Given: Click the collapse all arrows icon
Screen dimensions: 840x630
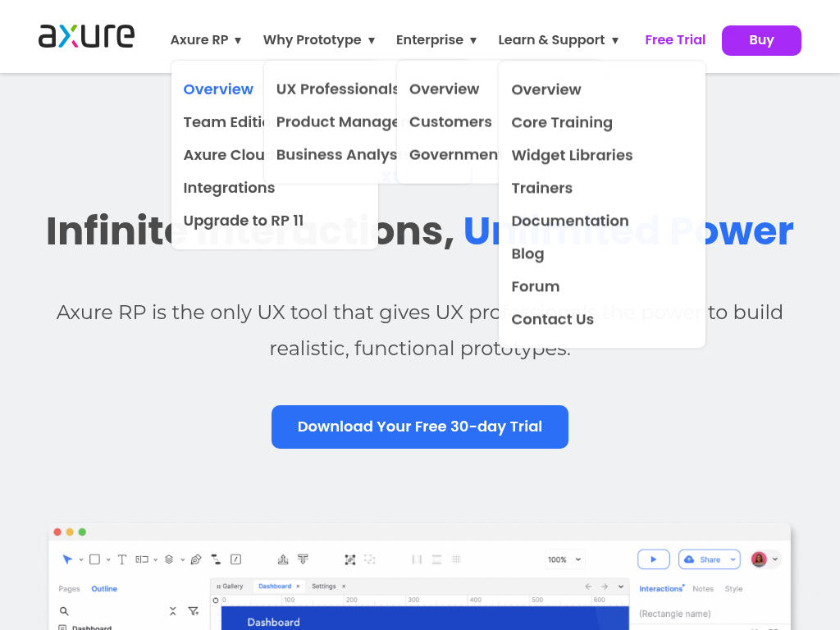Looking at the screenshot, I should coord(172,610).
